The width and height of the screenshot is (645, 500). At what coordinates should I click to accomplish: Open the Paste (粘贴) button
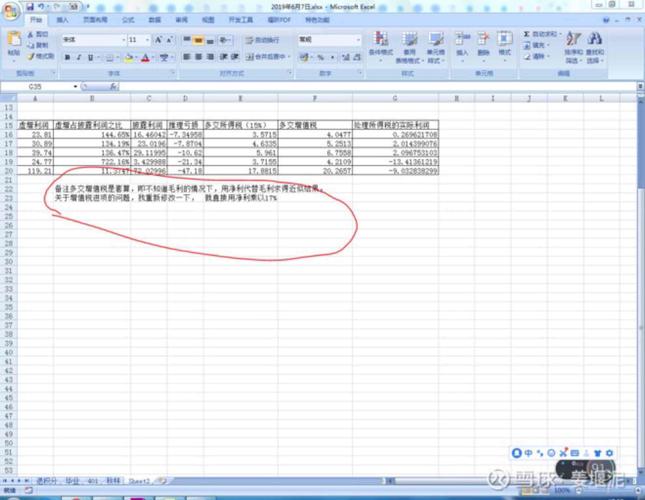tap(14, 45)
